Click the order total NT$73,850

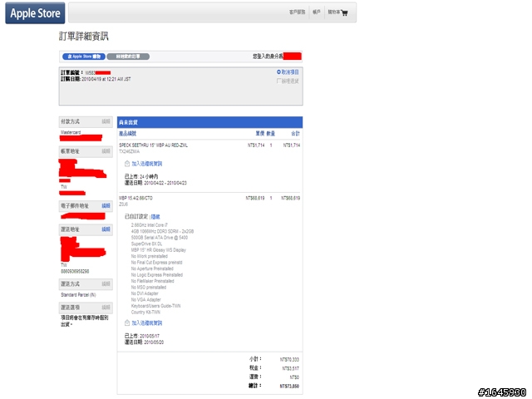tap(289, 386)
